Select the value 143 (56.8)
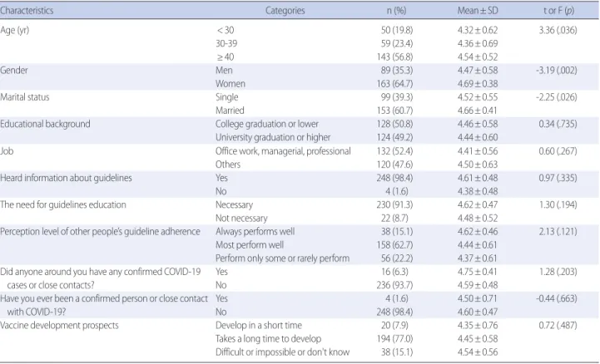Image resolution: width=600 pixels, height=364 pixels. pyautogui.click(x=395, y=57)
